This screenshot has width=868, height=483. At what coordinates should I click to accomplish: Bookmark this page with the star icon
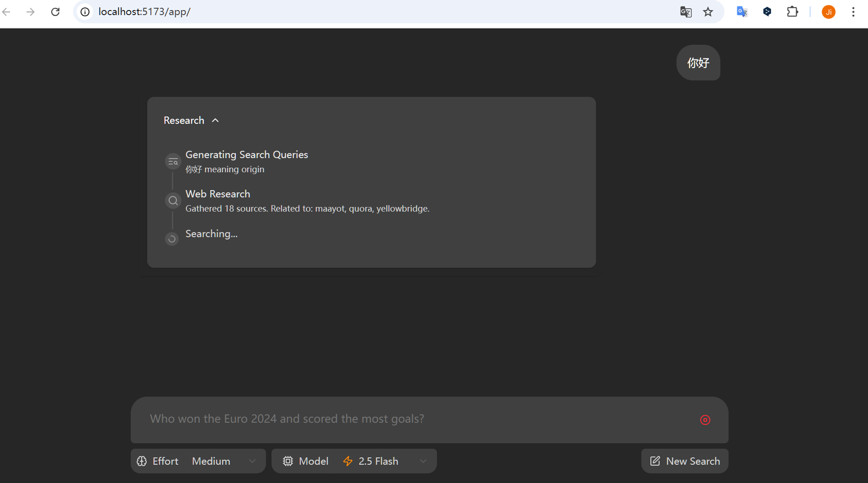(708, 12)
